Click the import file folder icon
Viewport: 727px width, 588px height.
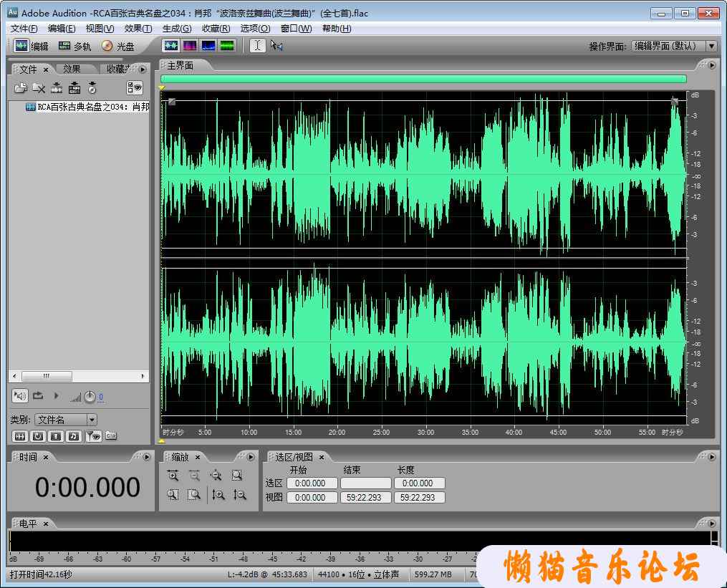[20, 87]
